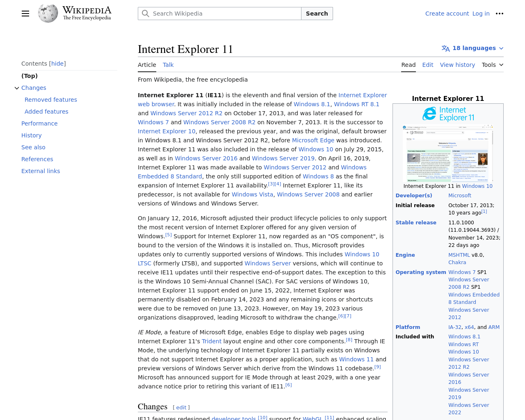Open IA-32 platform link
This screenshot has height=420, width=525.
click(x=455, y=327)
